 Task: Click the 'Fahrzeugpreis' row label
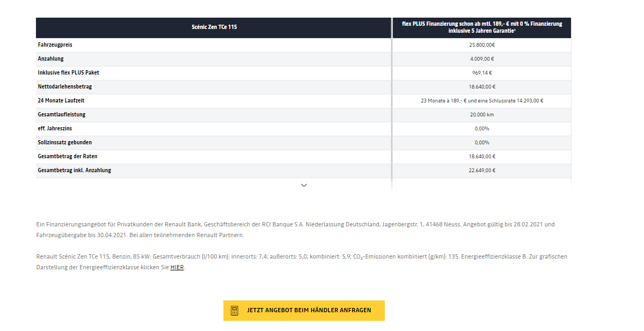tap(55, 45)
